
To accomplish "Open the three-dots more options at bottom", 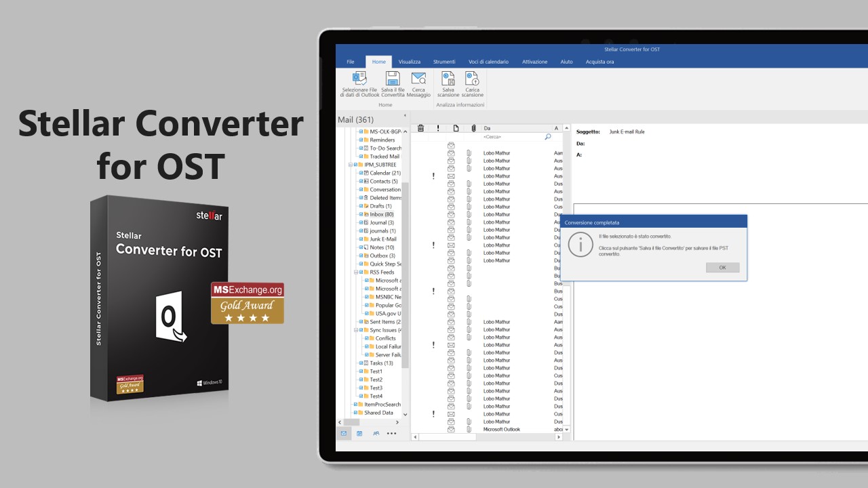I will [392, 433].
